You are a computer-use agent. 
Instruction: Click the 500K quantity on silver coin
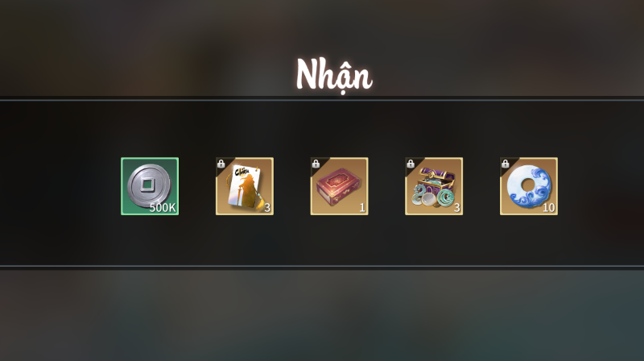tap(163, 208)
